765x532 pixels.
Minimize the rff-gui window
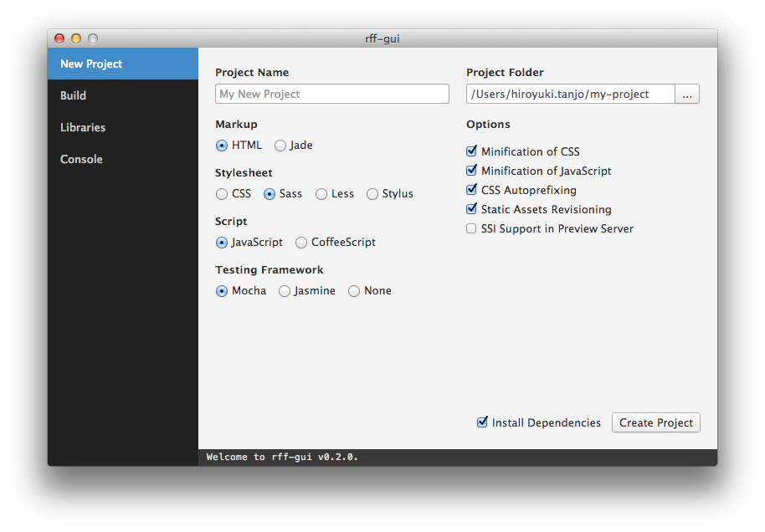click(x=76, y=38)
